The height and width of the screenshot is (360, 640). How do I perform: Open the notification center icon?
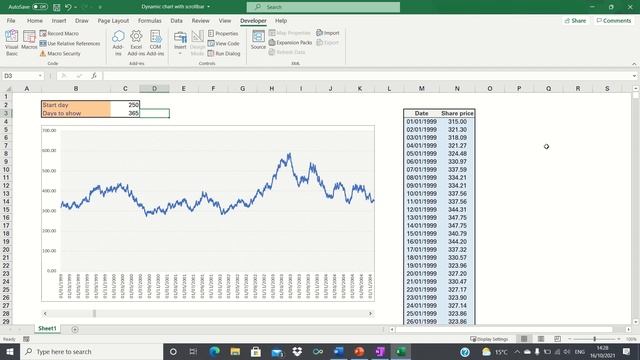click(627, 351)
